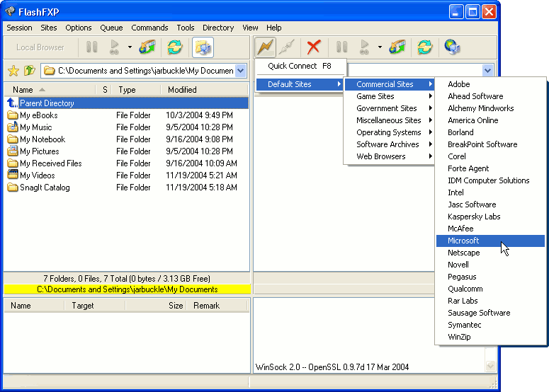Open the remote path dropdown arrow
Screen dimensions: 549x392
pos(487,71)
